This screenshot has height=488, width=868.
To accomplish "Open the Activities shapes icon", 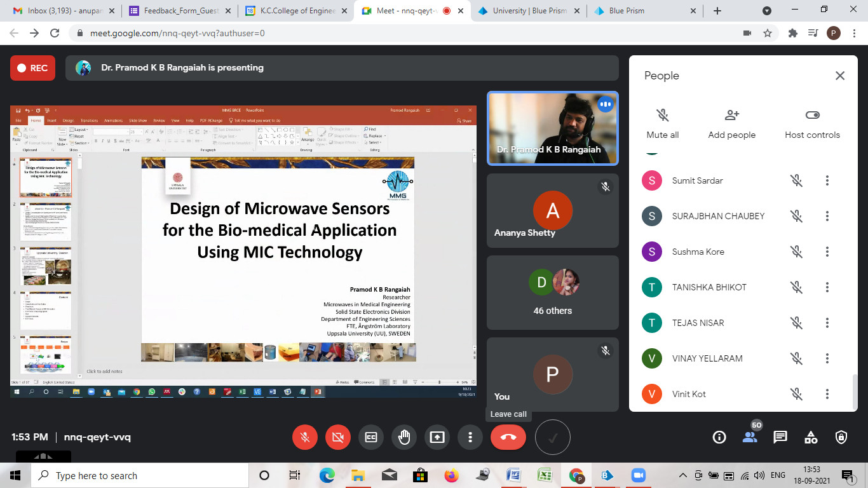I will 811,437.
